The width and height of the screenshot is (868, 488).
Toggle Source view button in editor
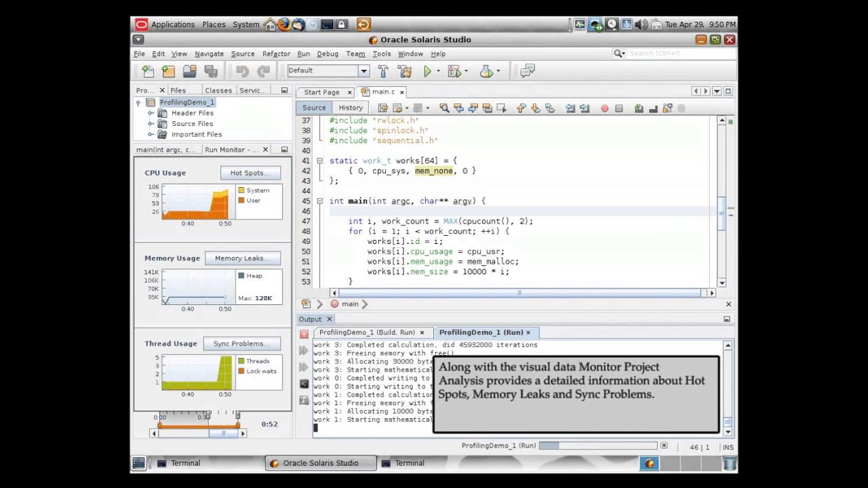click(314, 108)
